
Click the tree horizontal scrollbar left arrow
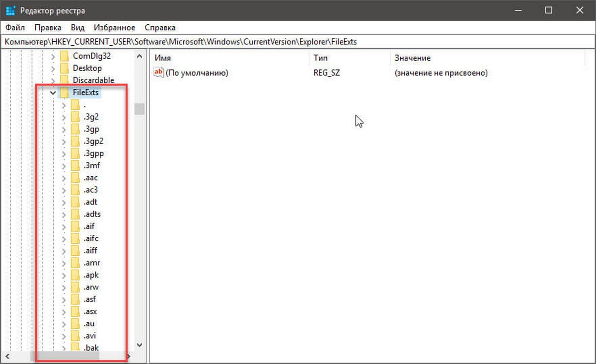pos(8,356)
